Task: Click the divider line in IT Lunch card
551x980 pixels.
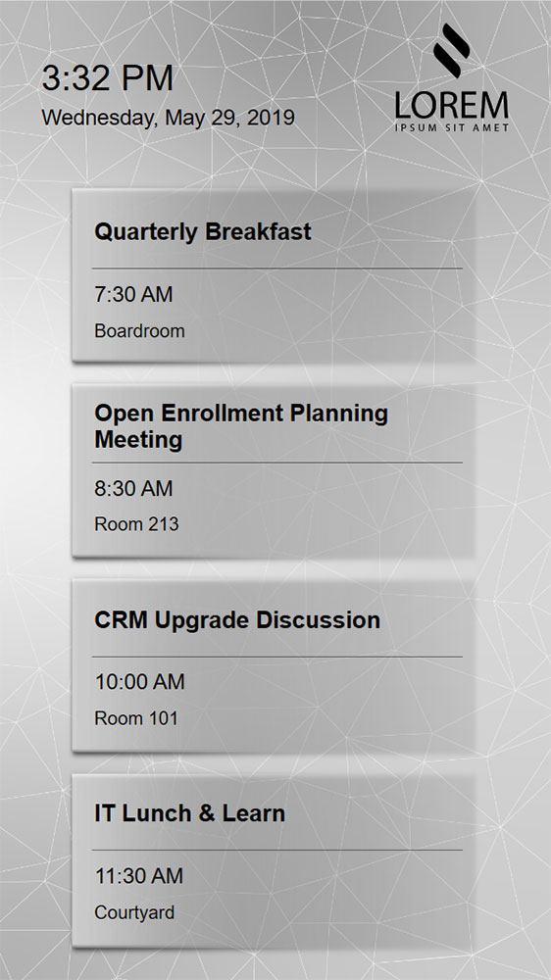Action: (277, 850)
